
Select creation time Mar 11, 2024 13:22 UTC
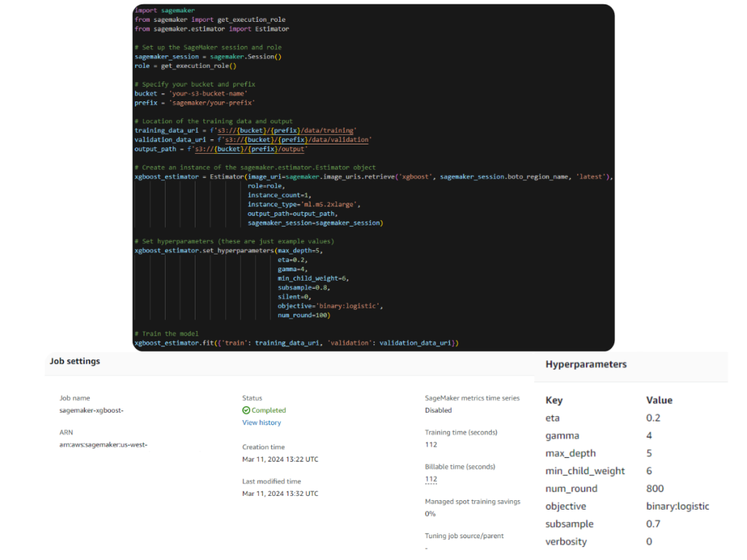pyautogui.click(x=280, y=459)
